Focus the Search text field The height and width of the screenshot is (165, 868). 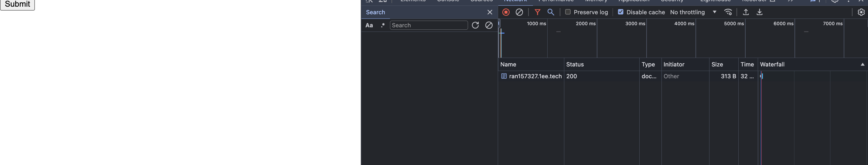click(429, 25)
